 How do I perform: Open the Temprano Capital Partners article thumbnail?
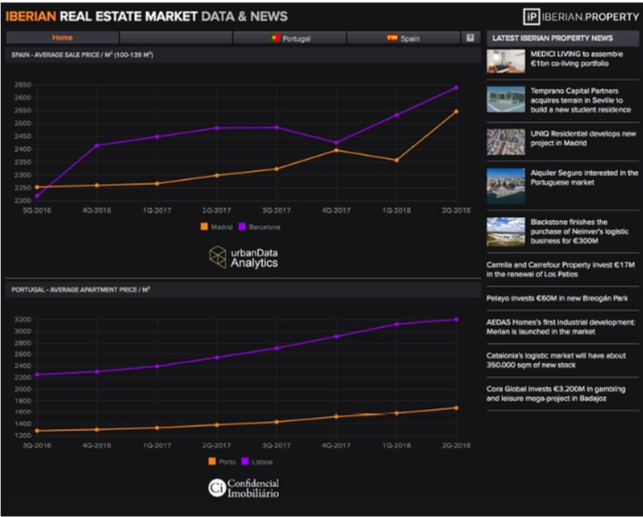(505, 100)
